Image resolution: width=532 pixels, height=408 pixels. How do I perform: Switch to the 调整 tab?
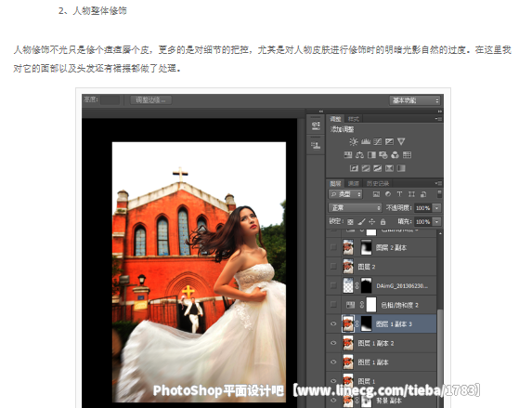pos(335,119)
